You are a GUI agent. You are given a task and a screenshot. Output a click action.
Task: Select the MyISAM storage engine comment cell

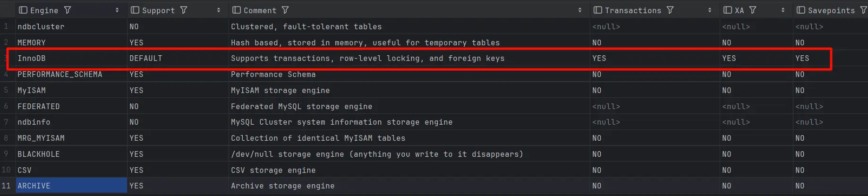click(x=409, y=90)
